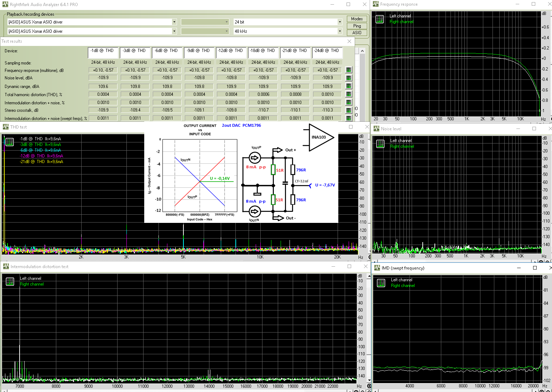Open Total harmonic distortion row graph icon
The height and width of the screenshot is (392, 552).
pyautogui.click(x=349, y=94)
